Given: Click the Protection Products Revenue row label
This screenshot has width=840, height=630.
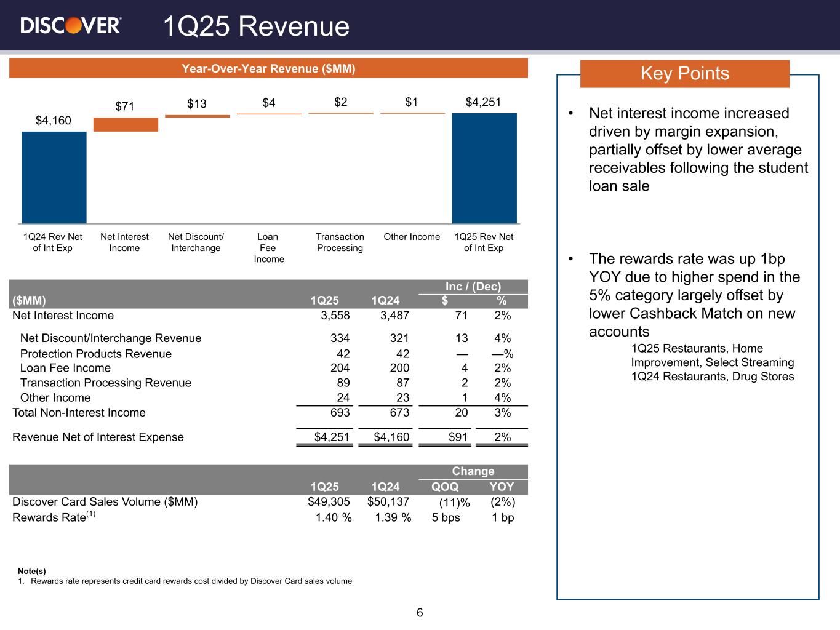Looking at the screenshot, I should click(96, 354).
